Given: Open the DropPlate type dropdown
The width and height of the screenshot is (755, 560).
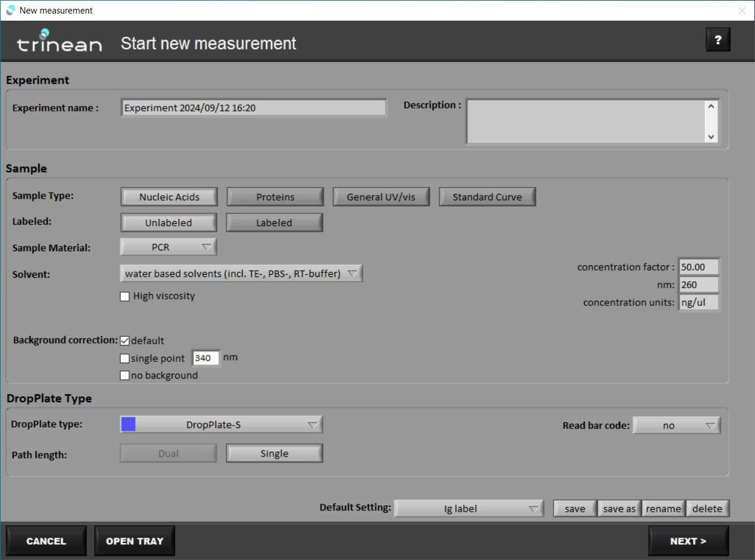Looking at the screenshot, I should point(222,424).
